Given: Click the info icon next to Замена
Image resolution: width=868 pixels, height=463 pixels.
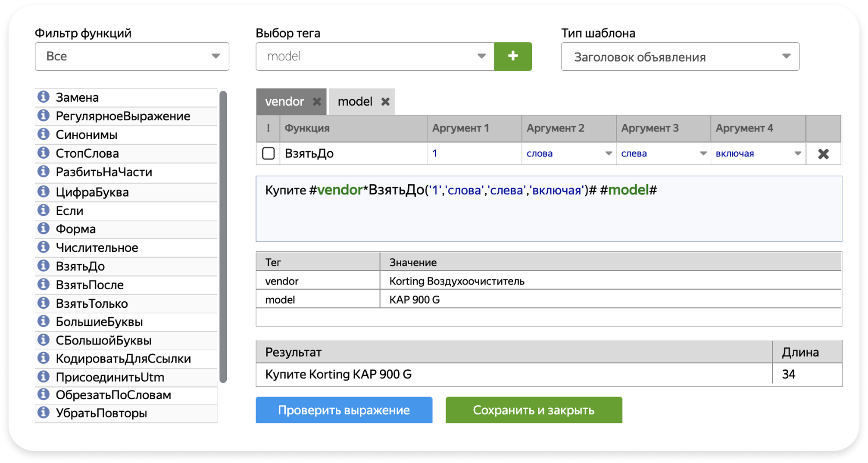Looking at the screenshot, I should click(x=43, y=97).
